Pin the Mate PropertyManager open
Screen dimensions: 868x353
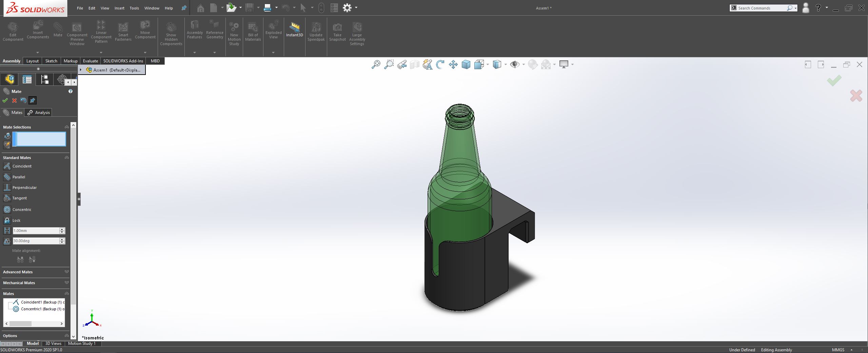pos(32,100)
